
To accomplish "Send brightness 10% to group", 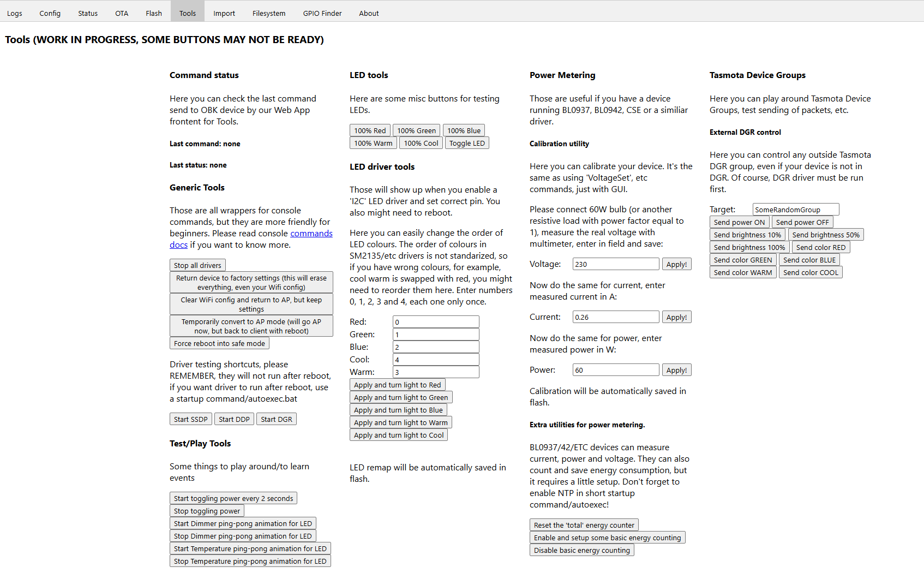I will pyautogui.click(x=748, y=235).
